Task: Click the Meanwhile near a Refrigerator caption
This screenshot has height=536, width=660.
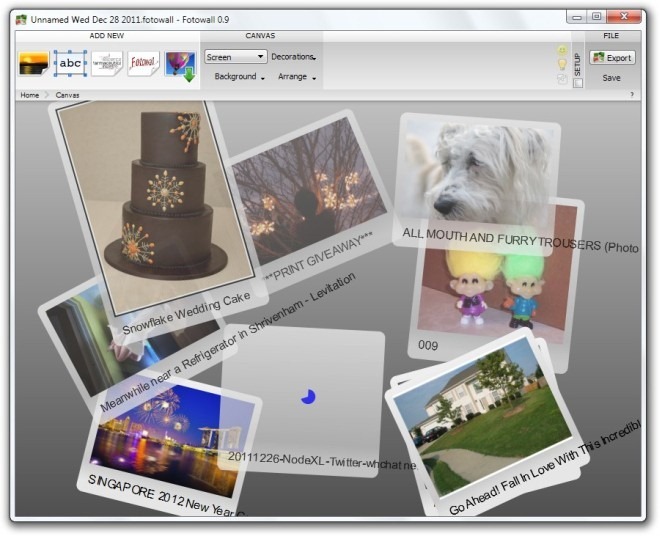Action: (x=227, y=342)
